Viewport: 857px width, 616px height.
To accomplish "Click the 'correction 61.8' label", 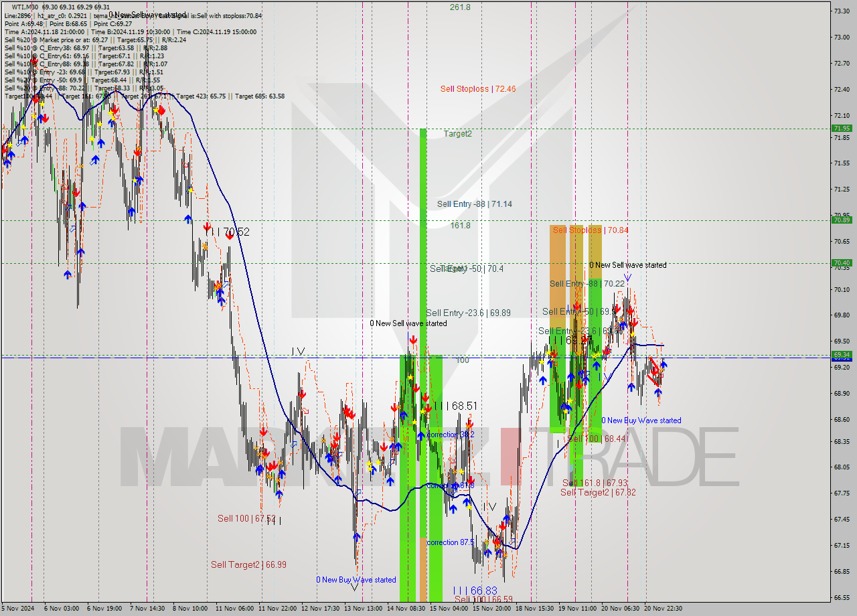I will tap(451, 485).
